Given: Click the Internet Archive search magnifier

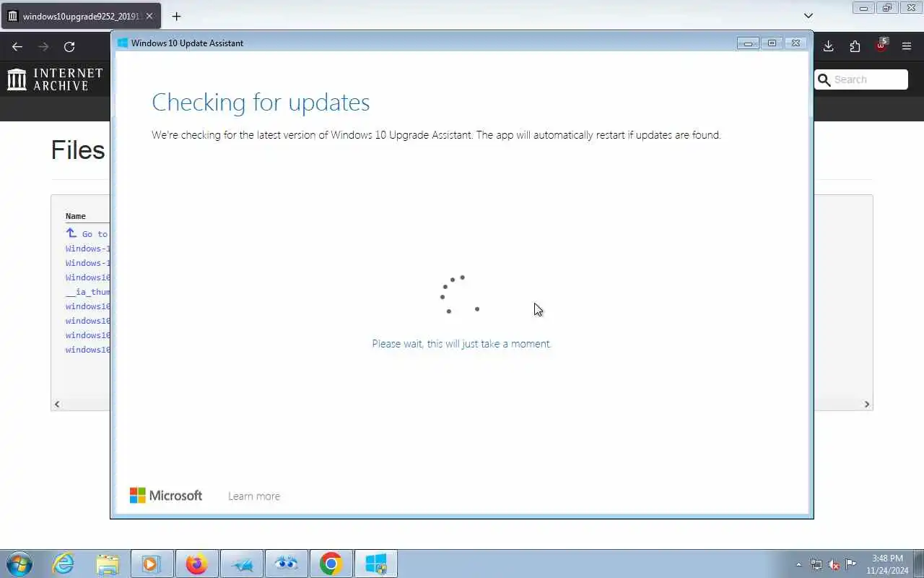Looking at the screenshot, I should (824, 79).
